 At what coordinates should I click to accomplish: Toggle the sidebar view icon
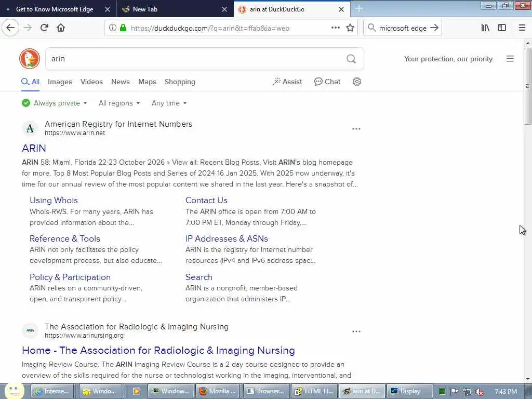click(x=502, y=28)
